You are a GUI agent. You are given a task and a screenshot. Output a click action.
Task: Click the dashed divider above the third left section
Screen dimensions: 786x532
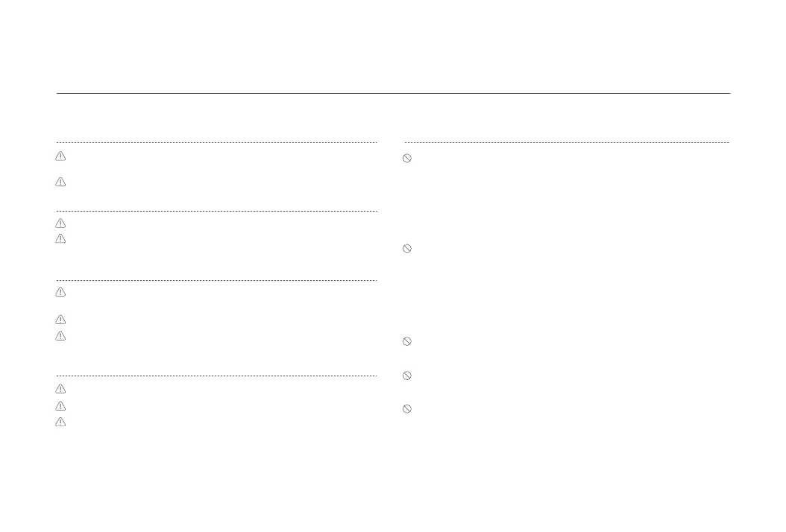(x=216, y=281)
